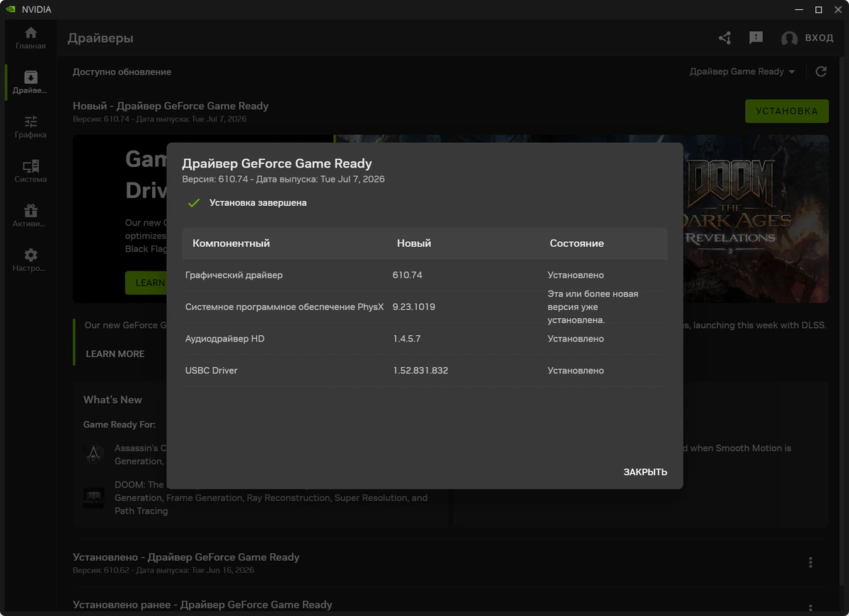
Task: Select the PhysX system software row
Action: pyautogui.click(x=424, y=307)
